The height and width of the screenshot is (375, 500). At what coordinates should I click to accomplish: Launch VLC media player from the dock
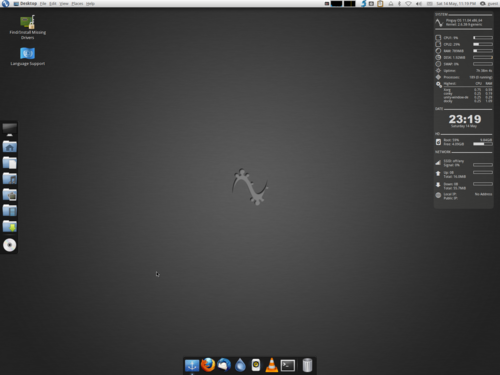[272, 365]
